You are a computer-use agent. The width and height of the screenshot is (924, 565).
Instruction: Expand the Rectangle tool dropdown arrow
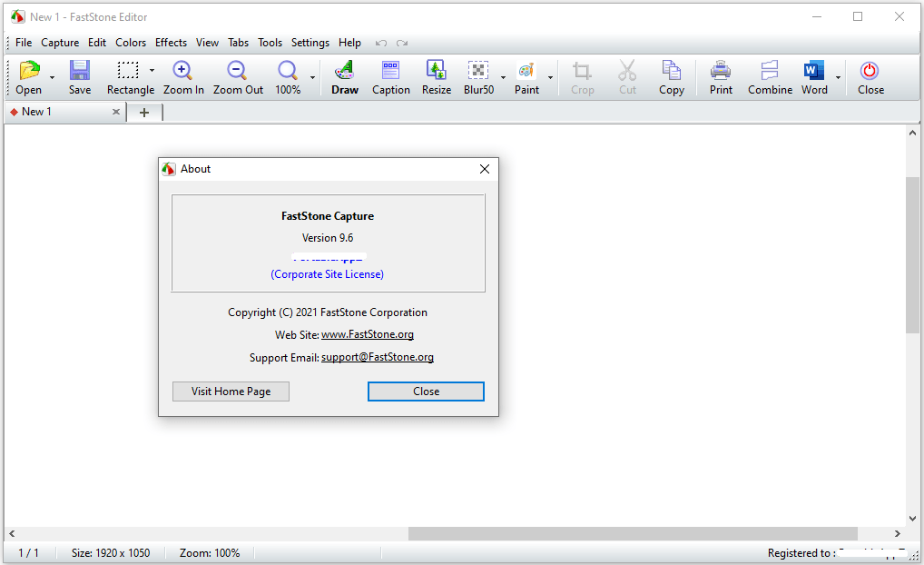pos(152,70)
